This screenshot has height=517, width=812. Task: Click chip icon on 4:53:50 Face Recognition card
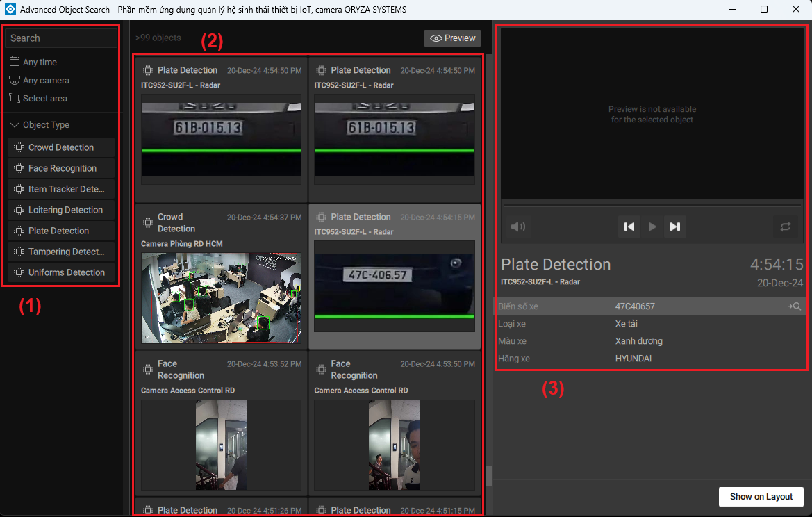321,370
